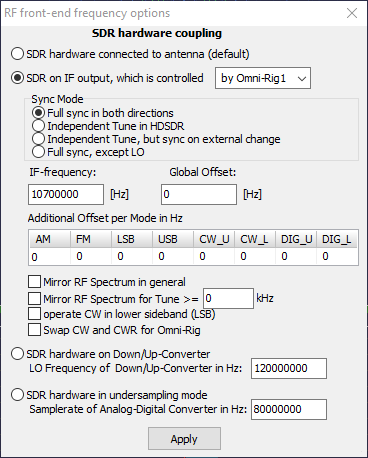Click the LSB column header
368x458 pixels.
pos(132,239)
